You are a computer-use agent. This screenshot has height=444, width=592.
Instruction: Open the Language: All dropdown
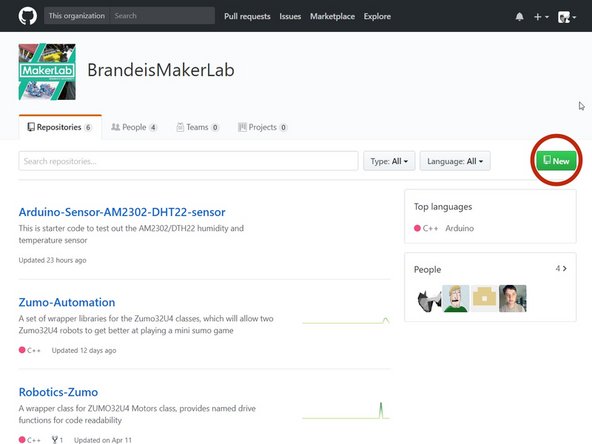[455, 161]
